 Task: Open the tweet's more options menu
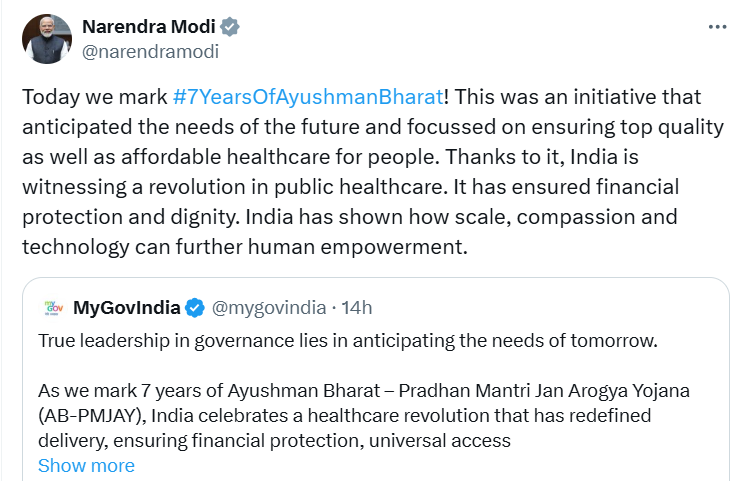coord(717,27)
